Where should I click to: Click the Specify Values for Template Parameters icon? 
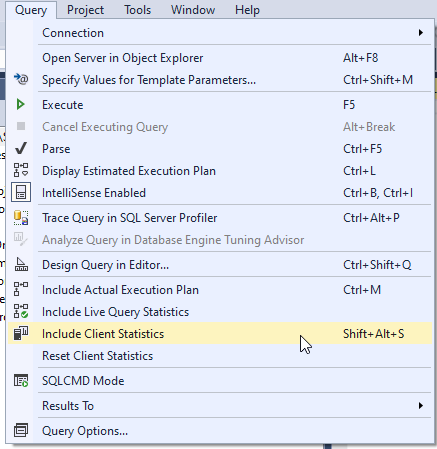coord(21,79)
